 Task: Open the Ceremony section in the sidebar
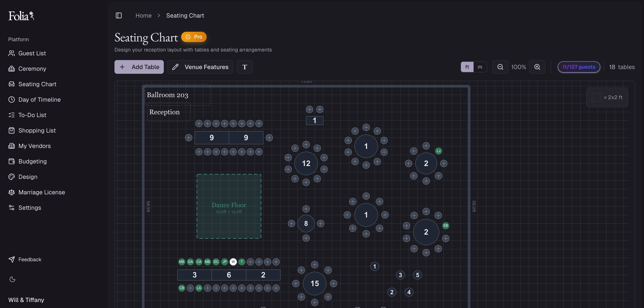tap(32, 69)
